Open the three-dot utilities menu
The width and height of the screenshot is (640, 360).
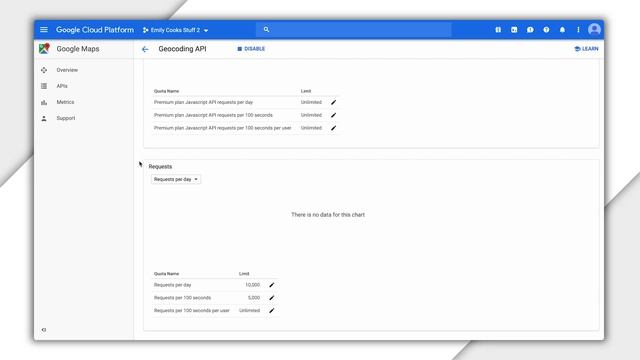pos(578,30)
